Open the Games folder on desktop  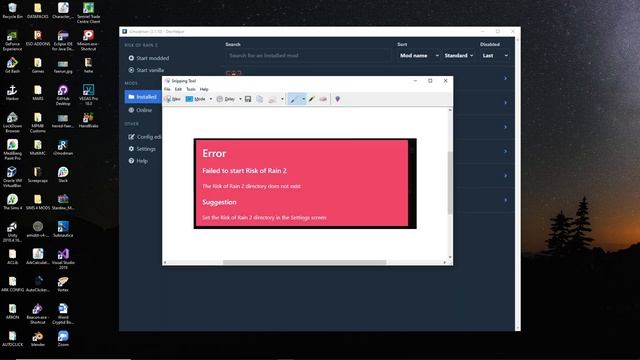pos(38,65)
